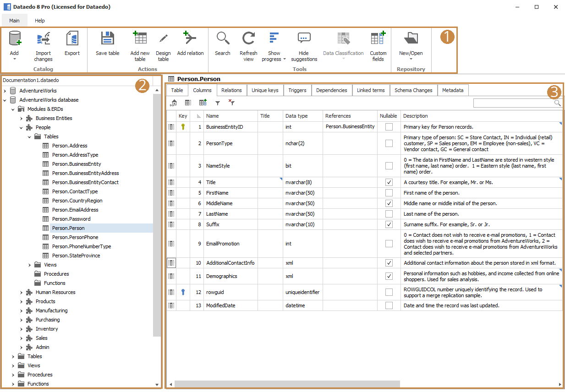Click the Description column header
Image resolution: width=565 pixels, height=392 pixels.
coord(481,116)
